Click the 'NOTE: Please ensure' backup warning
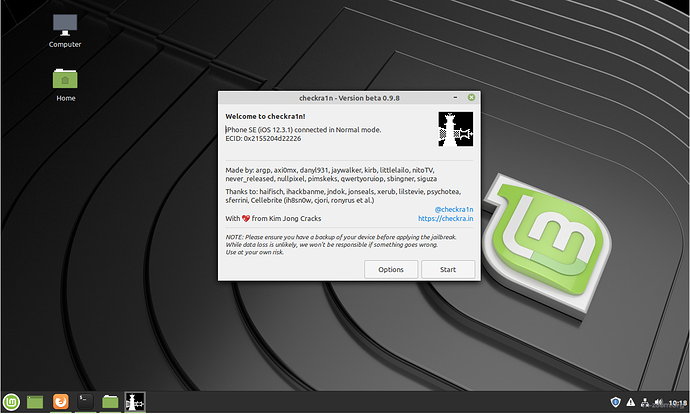690x414 pixels. (x=341, y=237)
